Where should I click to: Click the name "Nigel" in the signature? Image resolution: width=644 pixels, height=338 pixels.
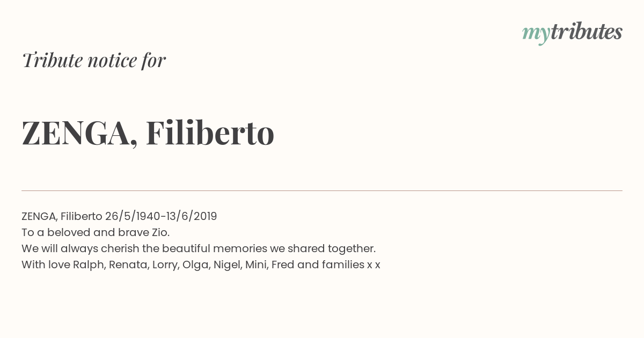(x=228, y=265)
